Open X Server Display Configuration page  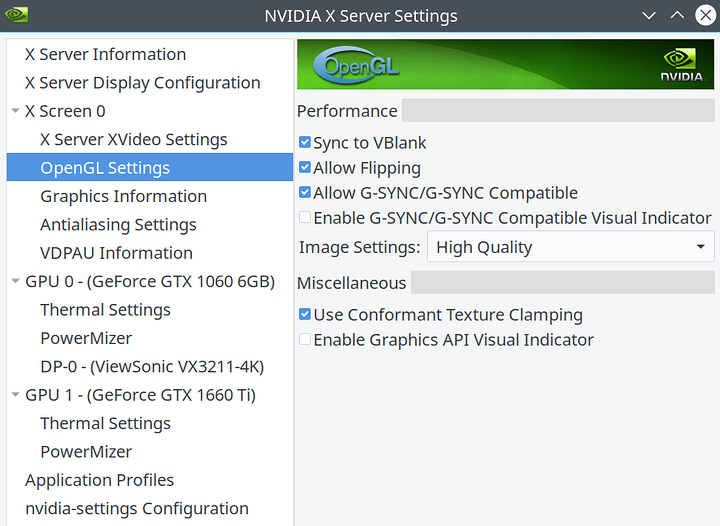pos(142,83)
